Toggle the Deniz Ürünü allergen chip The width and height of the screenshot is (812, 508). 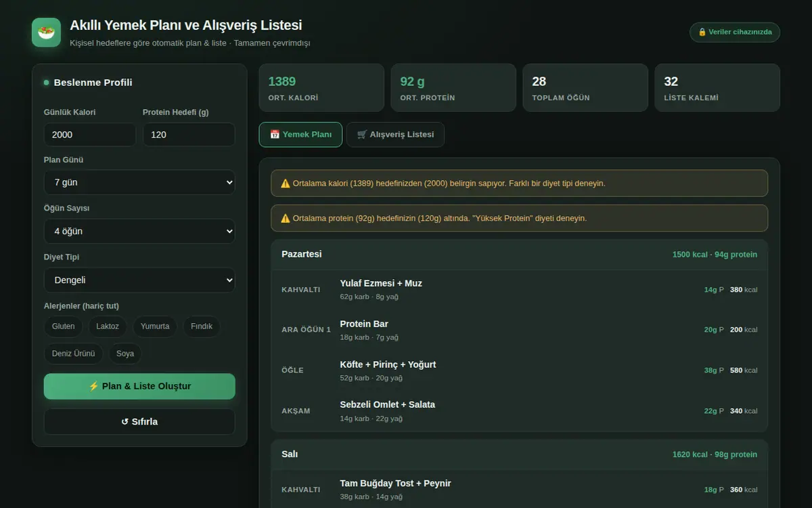(74, 354)
